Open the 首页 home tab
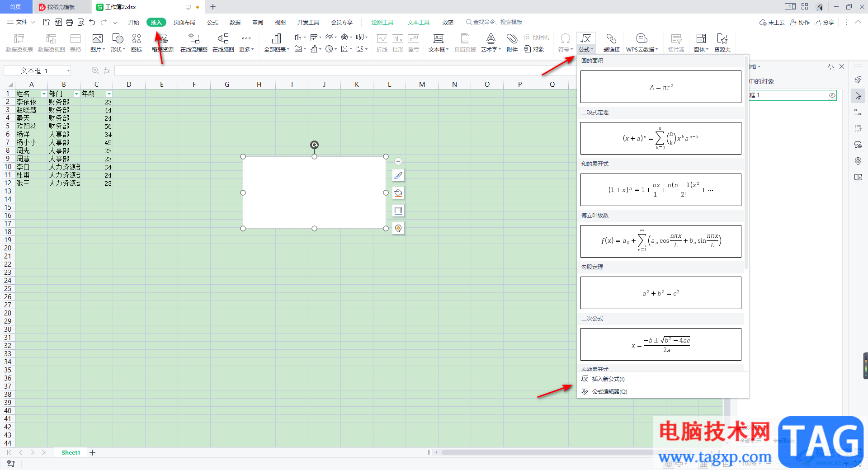This screenshot has height=470, width=868. pos(16,7)
